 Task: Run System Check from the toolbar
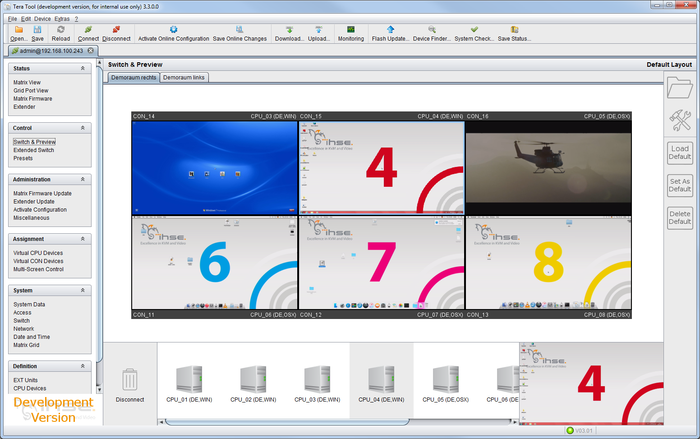pyautogui.click(x=474, y=33)
